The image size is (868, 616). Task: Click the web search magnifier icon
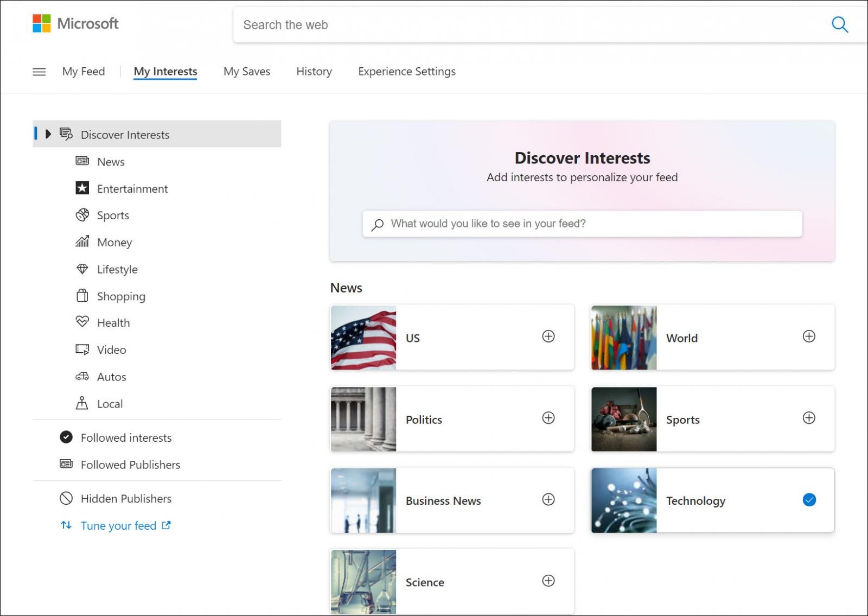839,24
